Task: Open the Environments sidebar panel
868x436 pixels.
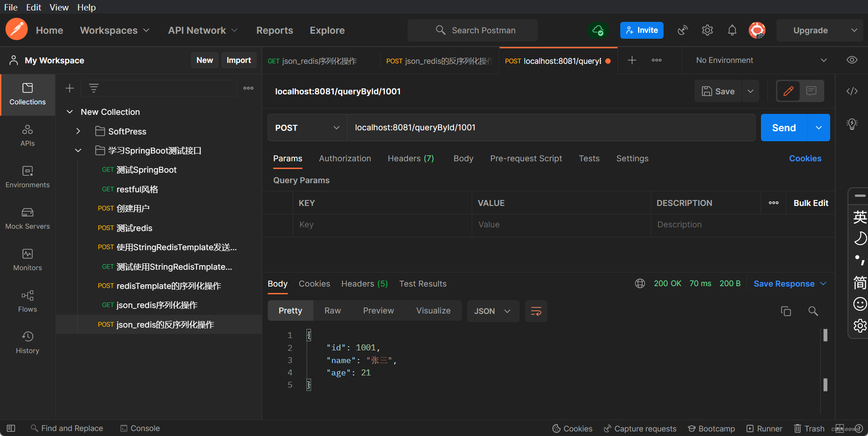Action: [x=27, y=177]
